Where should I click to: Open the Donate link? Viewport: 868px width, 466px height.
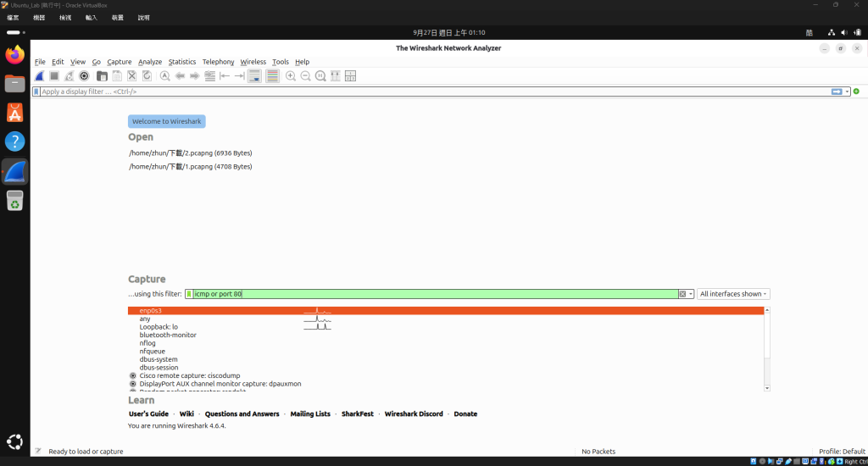[465, 414]
